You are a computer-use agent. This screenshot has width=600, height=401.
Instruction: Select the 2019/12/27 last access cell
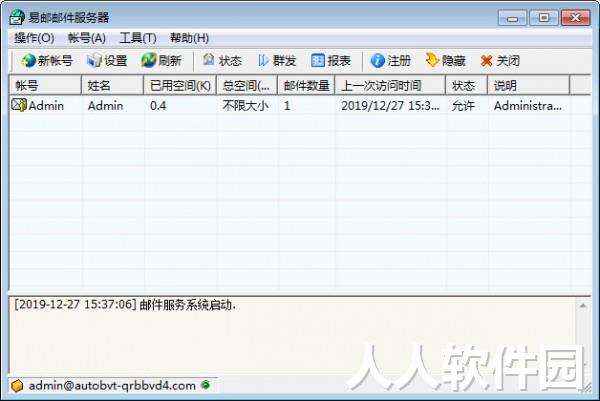[390, 106]
